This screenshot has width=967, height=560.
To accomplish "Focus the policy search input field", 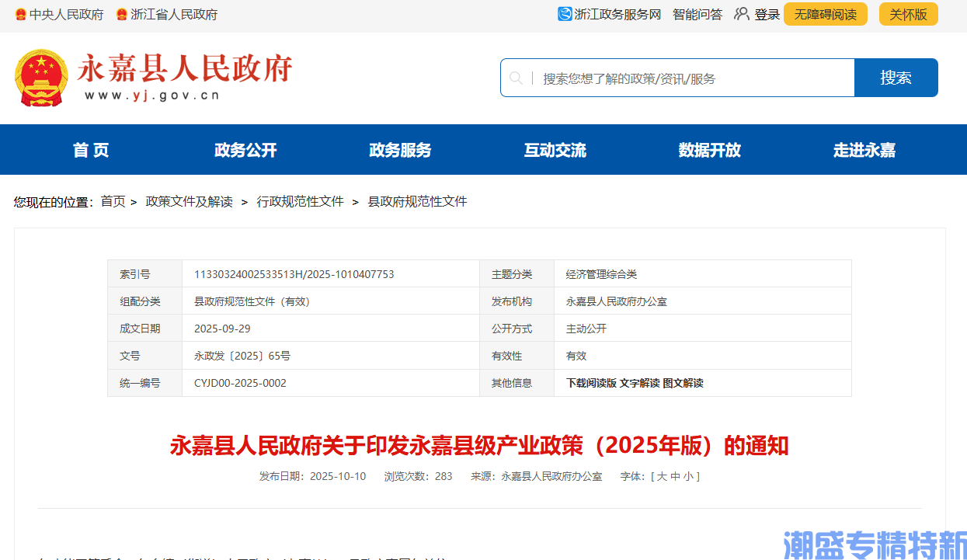I will [x=691, y=78].
